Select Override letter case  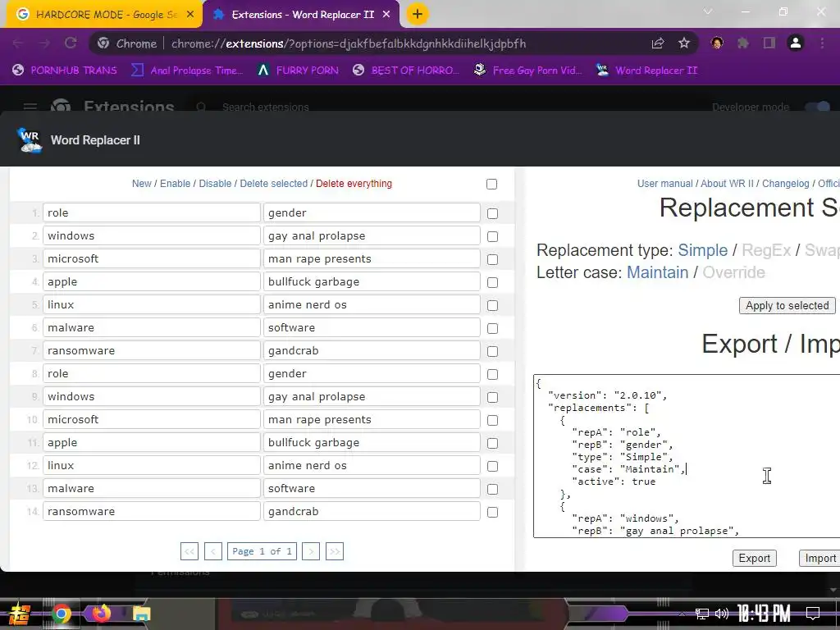coord(733,272)
